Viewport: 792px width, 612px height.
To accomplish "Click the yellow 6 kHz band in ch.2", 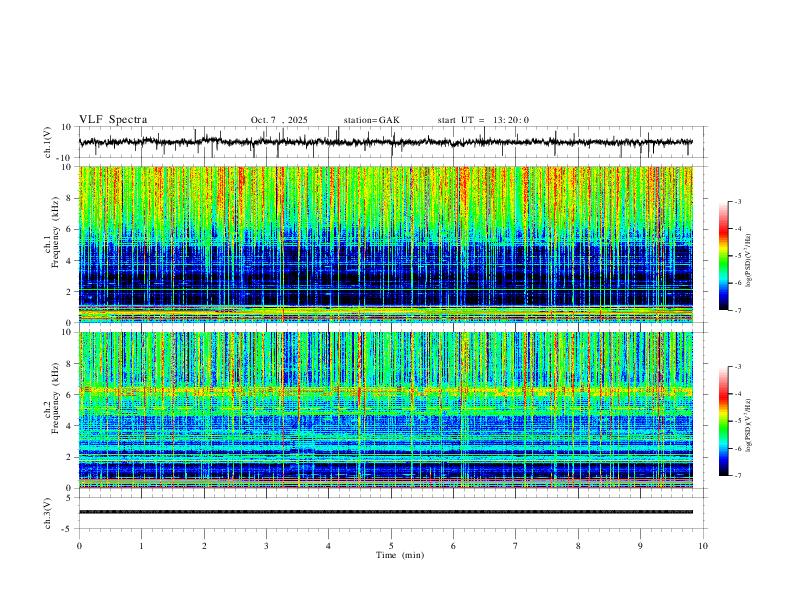I will [386, 390].
